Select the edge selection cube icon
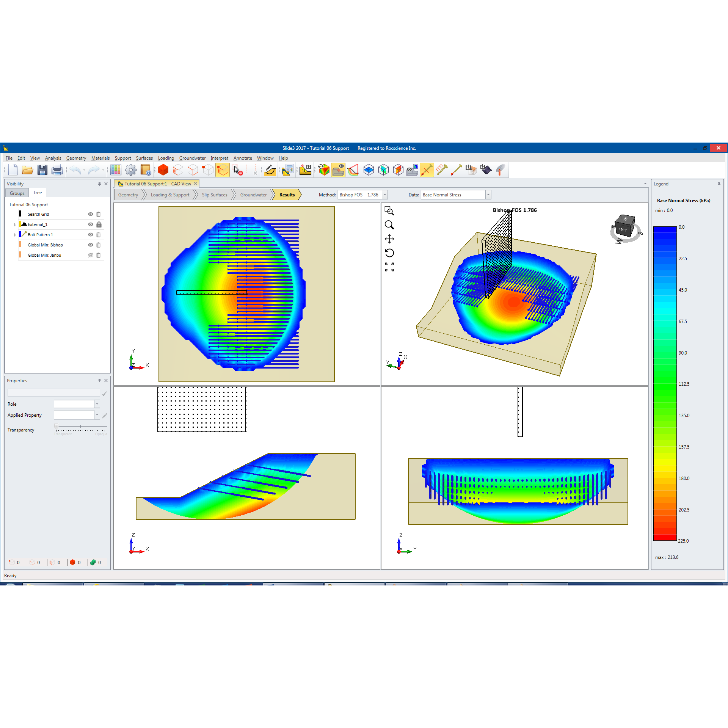 click(193, 170)
